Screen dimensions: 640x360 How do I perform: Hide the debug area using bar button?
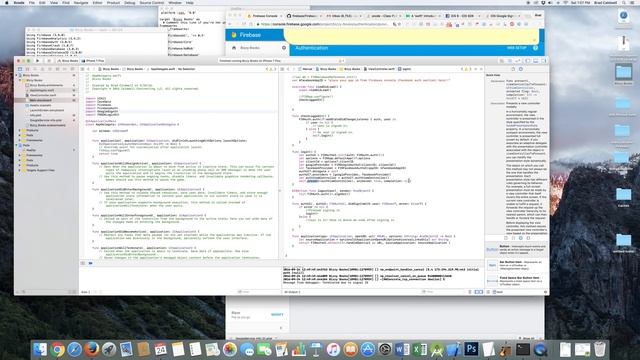tap(83, 263)
